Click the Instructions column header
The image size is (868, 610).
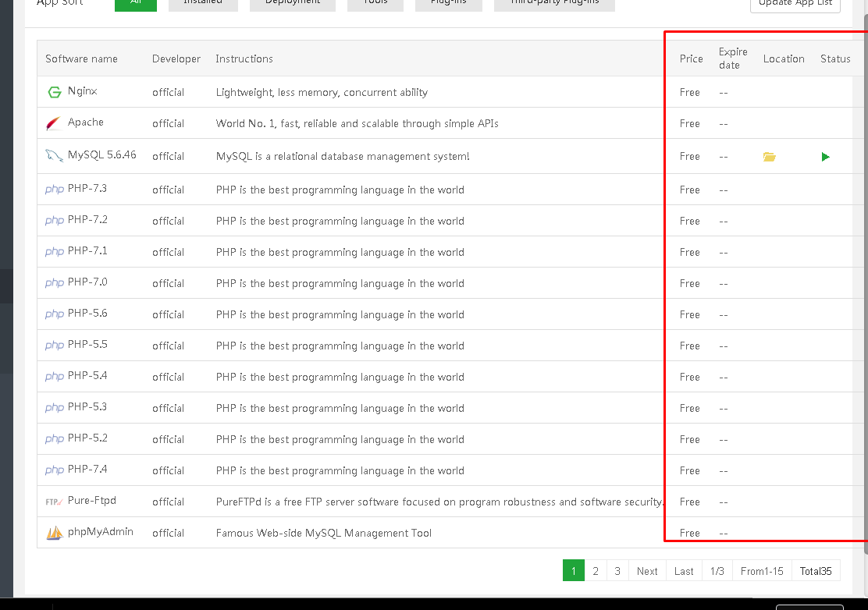point(244,59)
